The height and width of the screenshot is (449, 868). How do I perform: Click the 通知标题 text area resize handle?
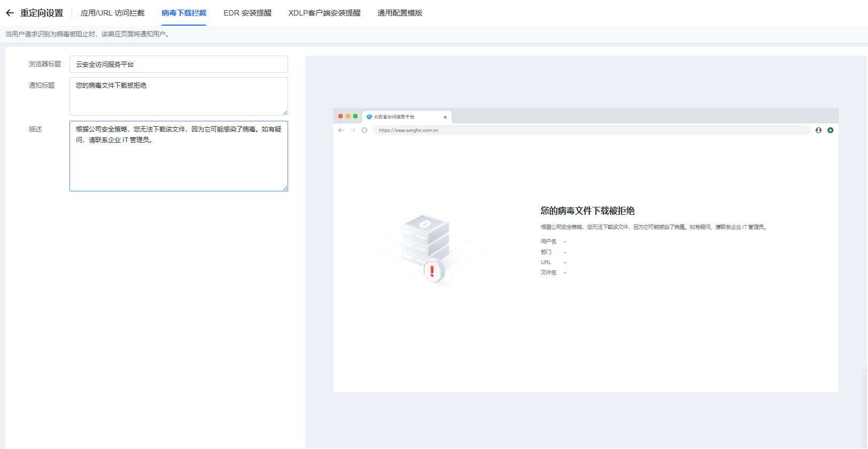tap(285, 112)
